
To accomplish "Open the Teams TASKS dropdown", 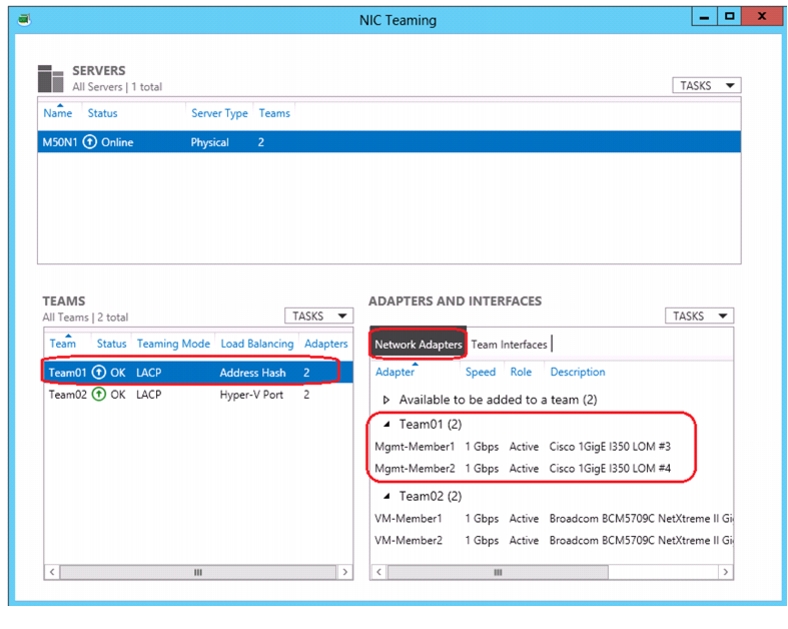I will coord(319,316).
